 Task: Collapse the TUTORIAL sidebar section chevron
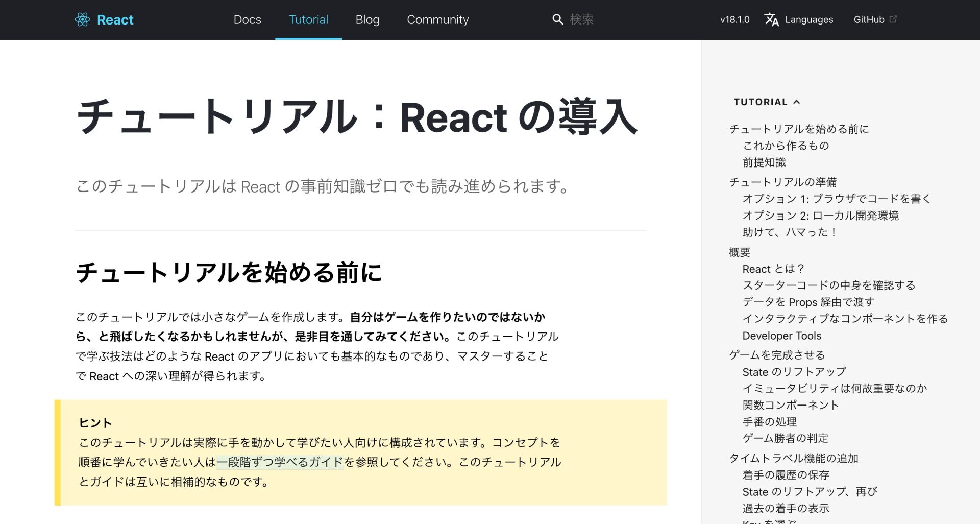click(797, 102)
